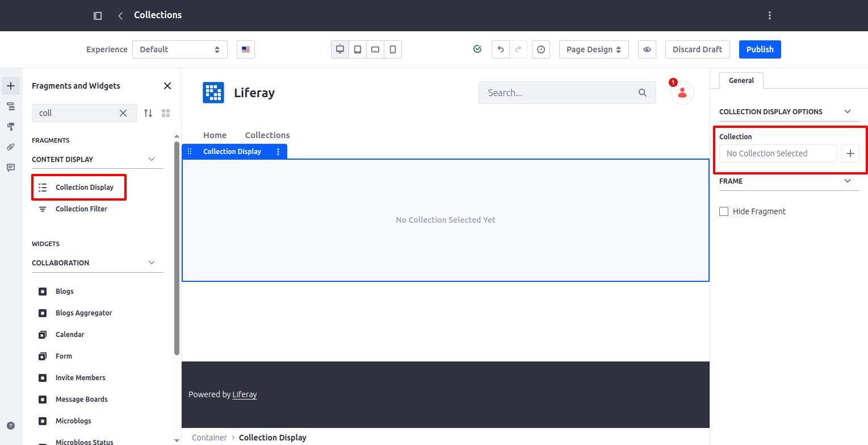Select the Calendar widget
The height and width of the screenshot is (445, 868).
click(70, 335)
